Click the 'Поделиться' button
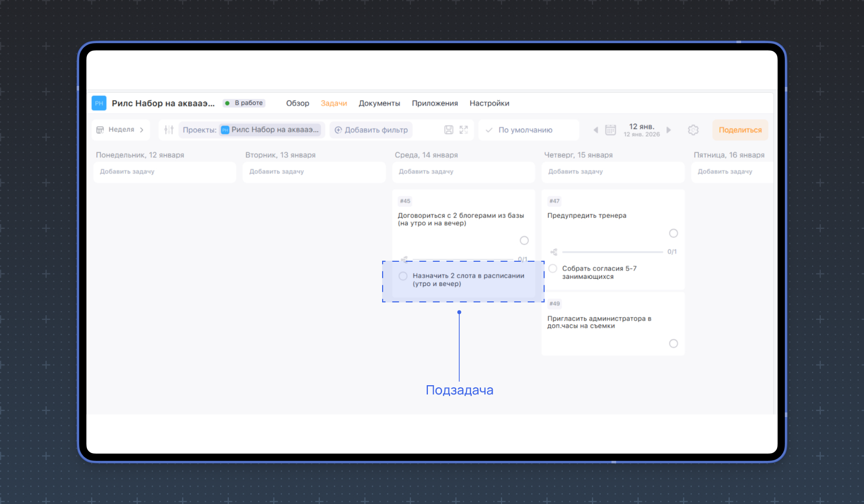The height and width of the screenshot is (504, 864). coord(740,130)
